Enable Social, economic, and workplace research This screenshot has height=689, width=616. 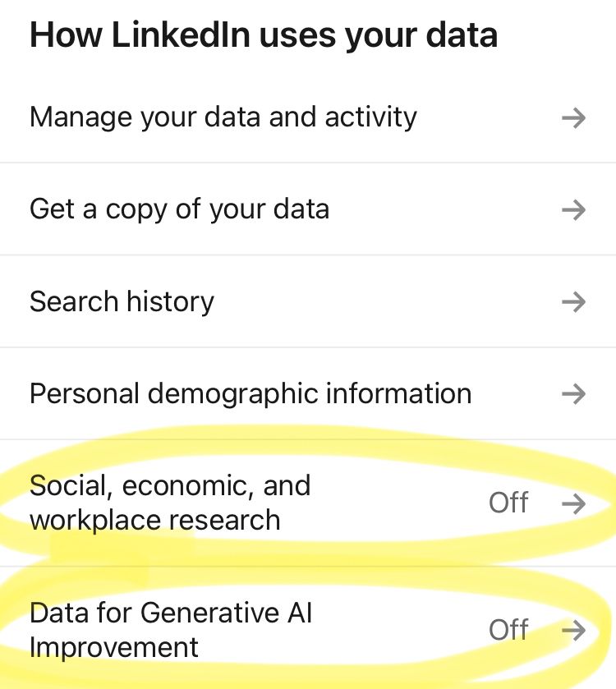pyautogui.click(x=308, y=503)
